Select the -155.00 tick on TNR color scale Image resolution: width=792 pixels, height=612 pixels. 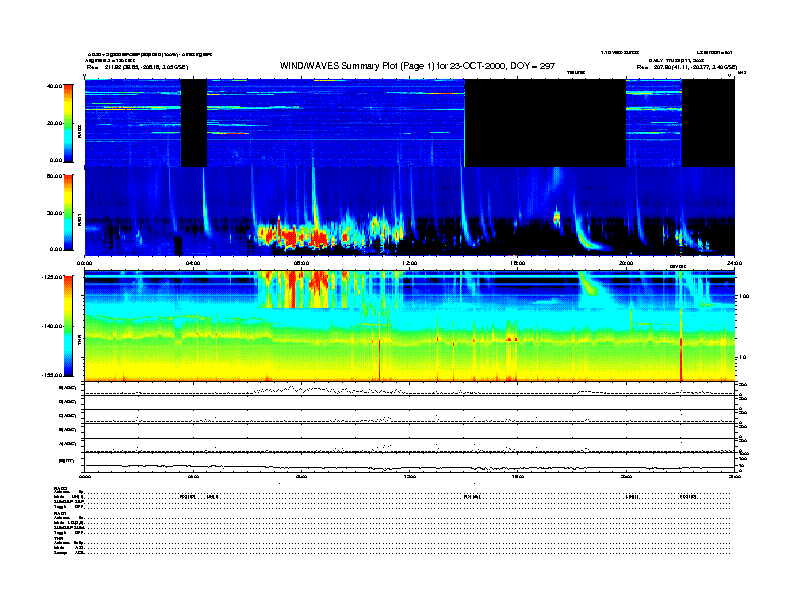point(52,375)
